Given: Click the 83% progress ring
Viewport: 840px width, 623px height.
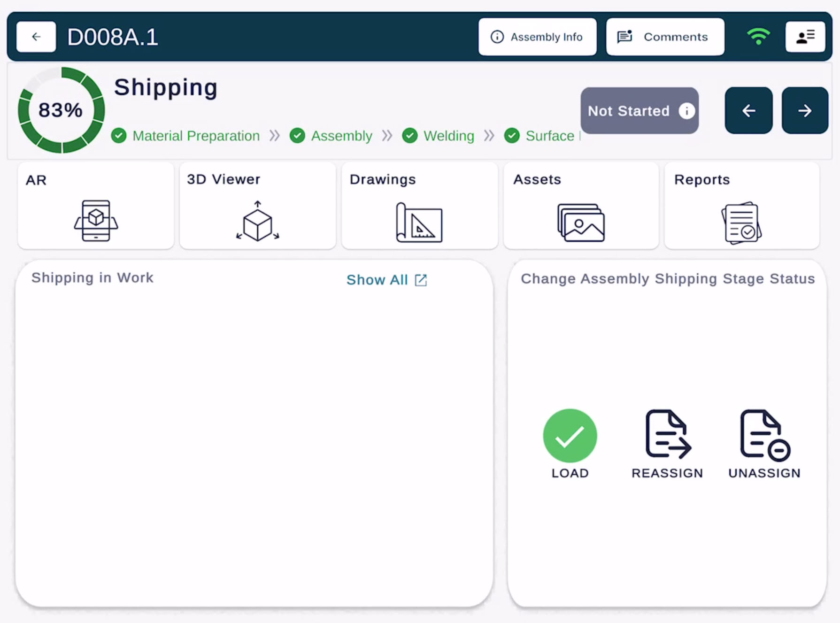Looking at the screenshot, I should point(61,110).
